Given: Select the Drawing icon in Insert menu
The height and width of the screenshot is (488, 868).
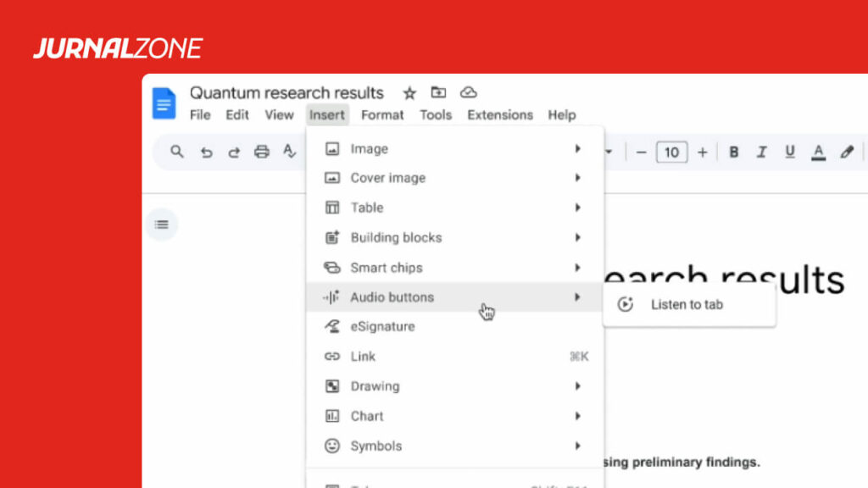Looking at the screenshot, I should pyautogui.click(x=333, y=386).
